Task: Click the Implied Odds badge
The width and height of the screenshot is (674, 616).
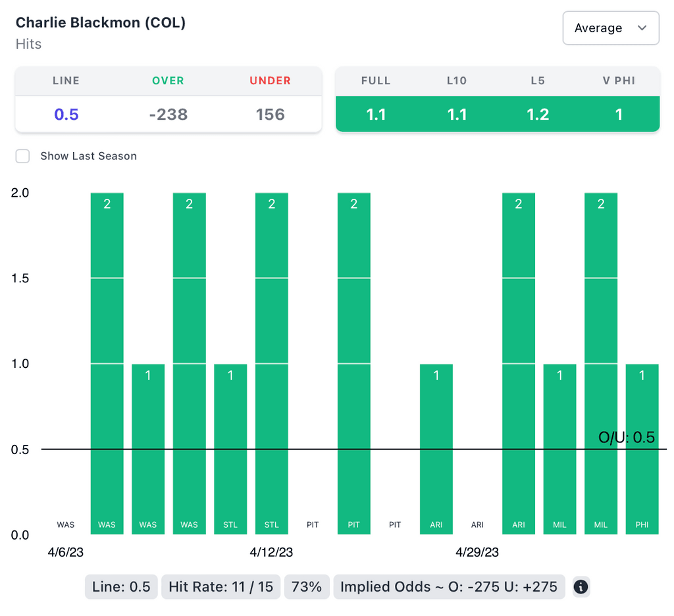Action: [449, 586]
